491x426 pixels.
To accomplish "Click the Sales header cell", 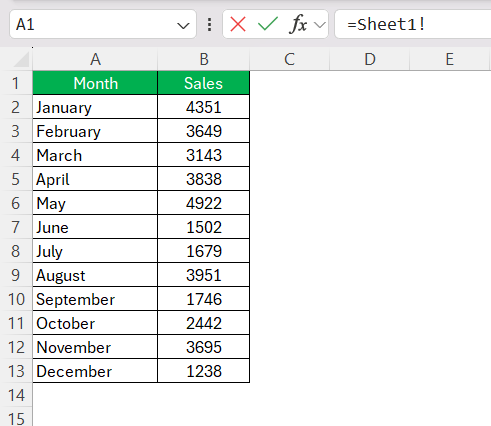I will tap(204, 83).
